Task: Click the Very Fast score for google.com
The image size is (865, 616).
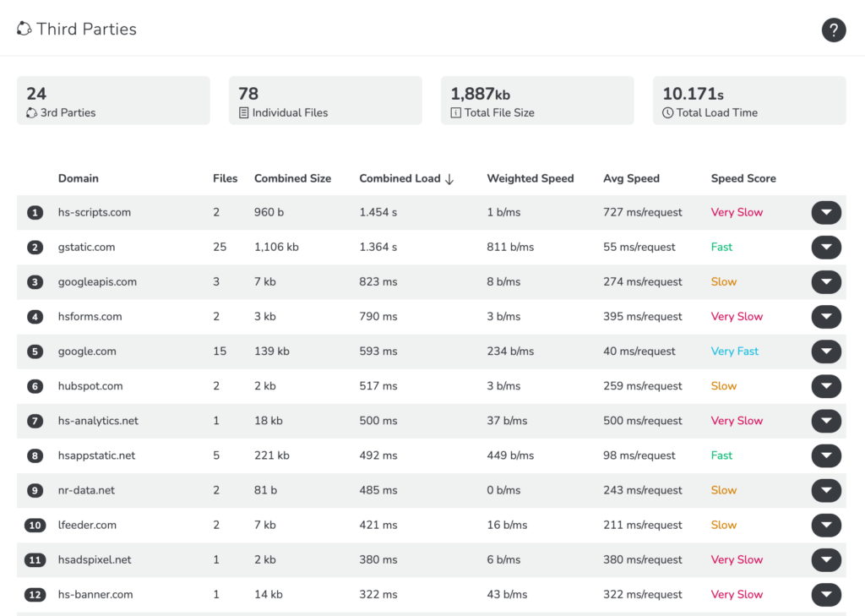Action: 734,352
